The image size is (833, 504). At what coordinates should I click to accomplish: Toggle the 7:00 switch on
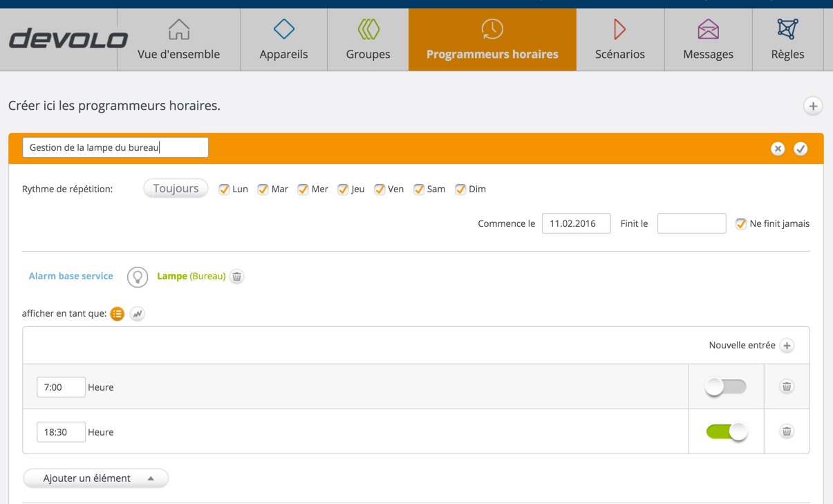pos(726,386)
